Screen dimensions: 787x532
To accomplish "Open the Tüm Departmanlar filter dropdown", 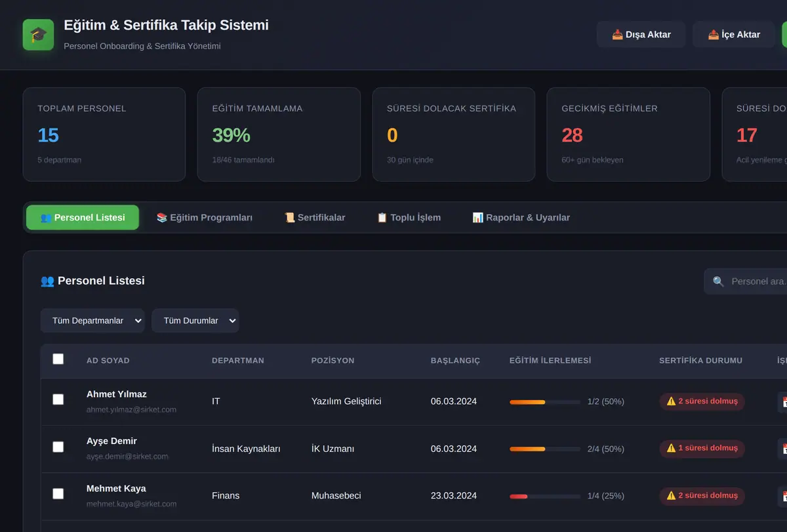I will [92, 321].
